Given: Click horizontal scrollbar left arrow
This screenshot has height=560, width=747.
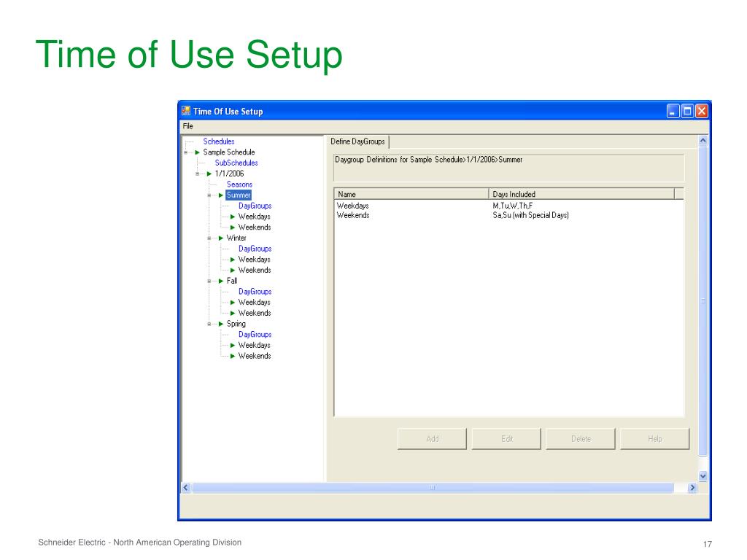Looking at the screenshot, I should (x=186, y=488).
